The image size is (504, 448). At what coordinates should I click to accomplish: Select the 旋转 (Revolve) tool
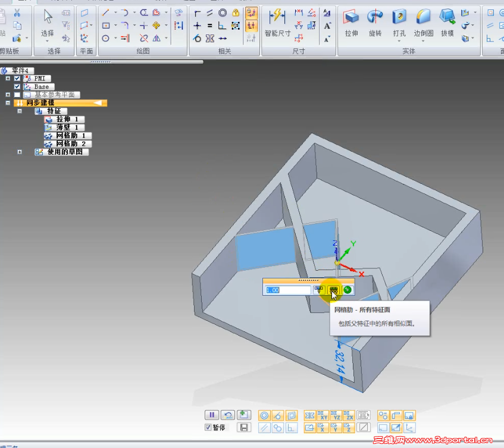[375, 23]
